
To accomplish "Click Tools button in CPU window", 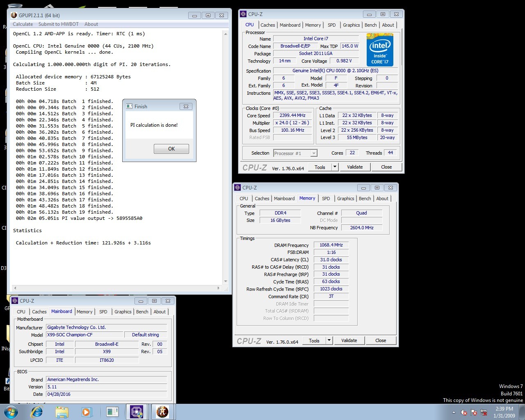I will pos(320,167).
